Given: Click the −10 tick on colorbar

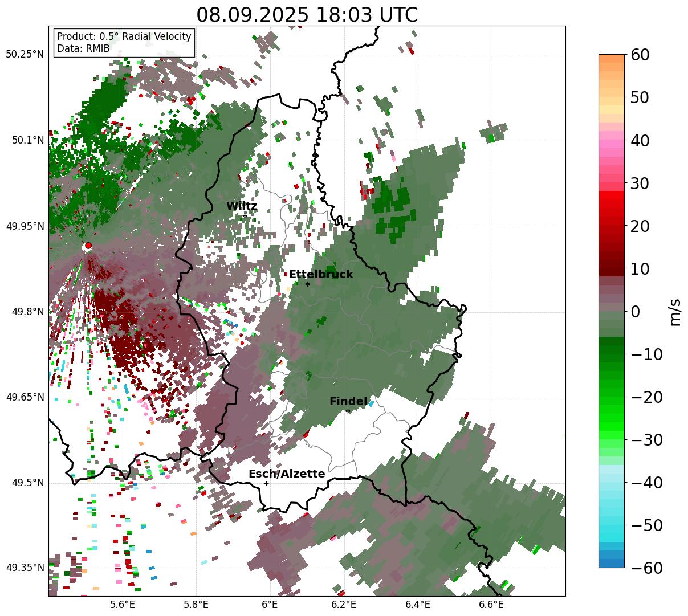Looking at the screenshot, I should coord(647,354).
